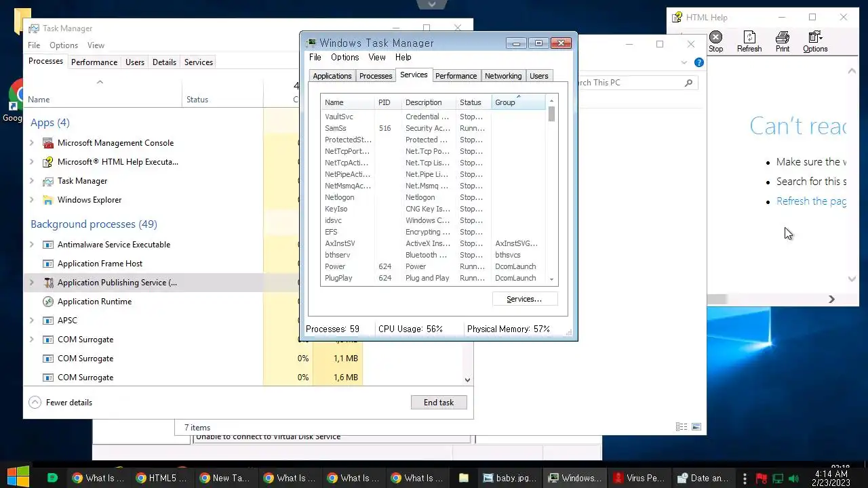
Task: Expand Antimalware Service Executable entry
Action: coord(32,245)
